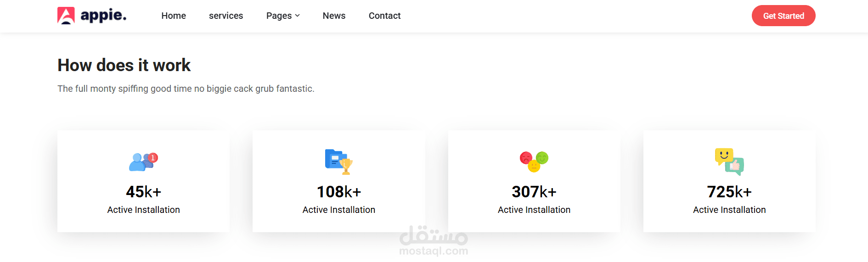This screenshot has width=868, height=262.
Task: Click the appie wordmark text
Action: click(103, 16)
